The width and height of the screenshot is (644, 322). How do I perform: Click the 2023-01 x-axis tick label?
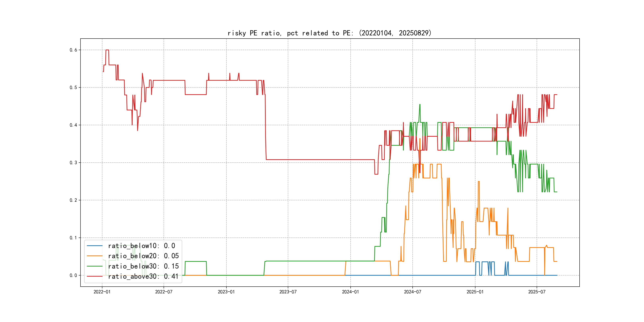(226, 292)
